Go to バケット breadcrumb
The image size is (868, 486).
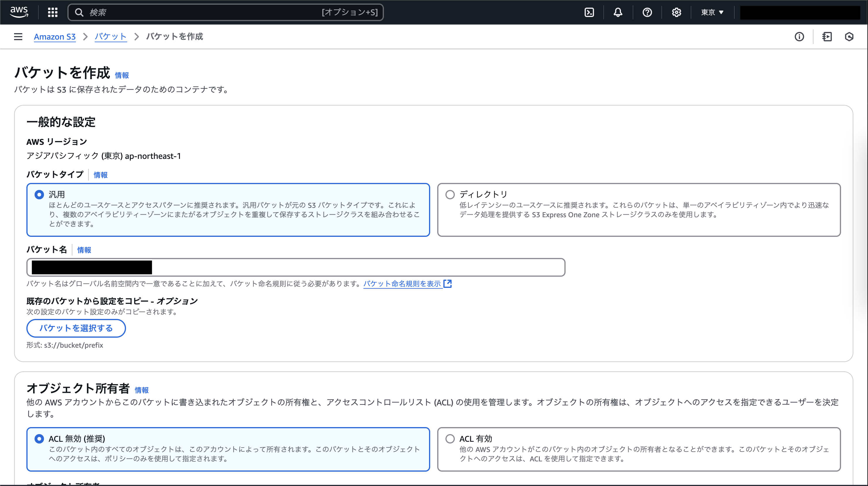pos(110,36)
